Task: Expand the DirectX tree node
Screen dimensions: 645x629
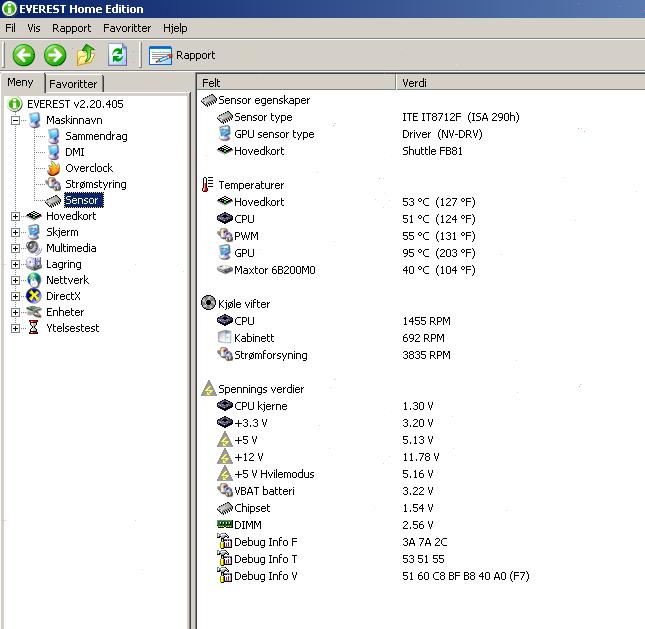Action: pyautogui.click(x=16, y=296)
